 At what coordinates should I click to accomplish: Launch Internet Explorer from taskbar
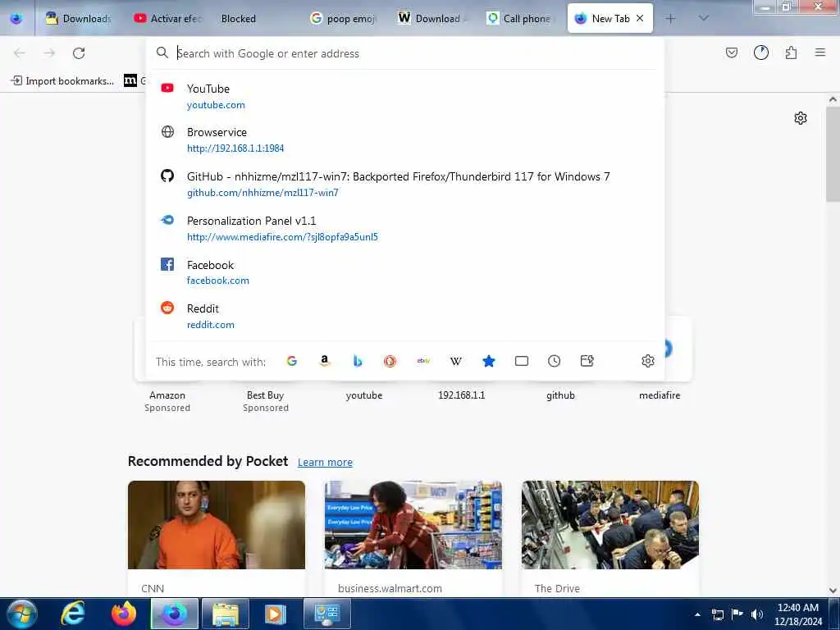click(x=73, y=614)
